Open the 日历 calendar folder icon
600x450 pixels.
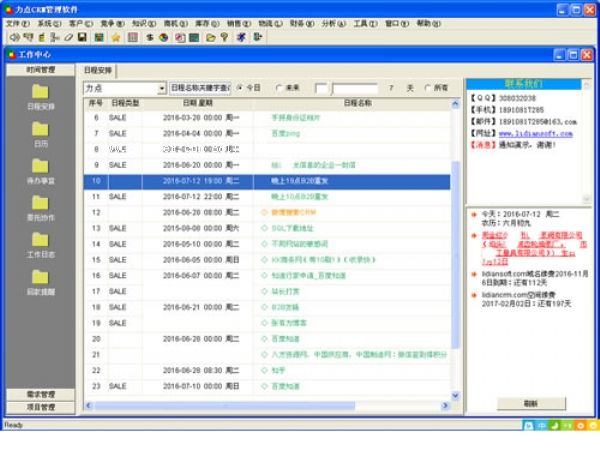pyautogui.click(x=41, y=130)
